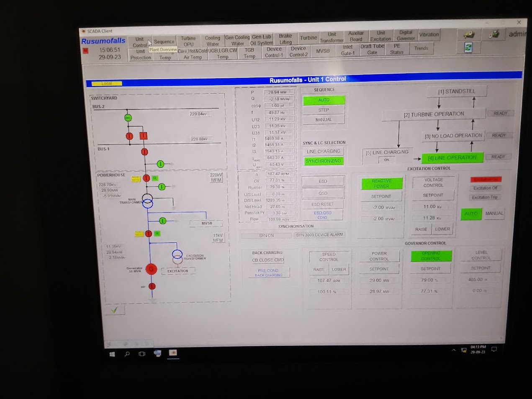Select the excitation transformer symbol
This screenshot has width=532, height=399.
pyautogui.click(x=177, y=256)
